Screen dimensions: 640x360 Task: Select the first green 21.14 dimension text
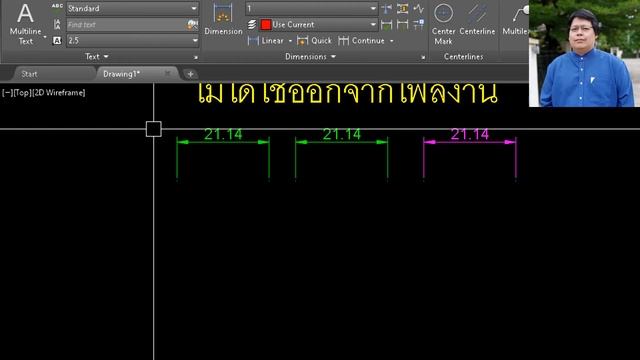[x=223, y=134]
